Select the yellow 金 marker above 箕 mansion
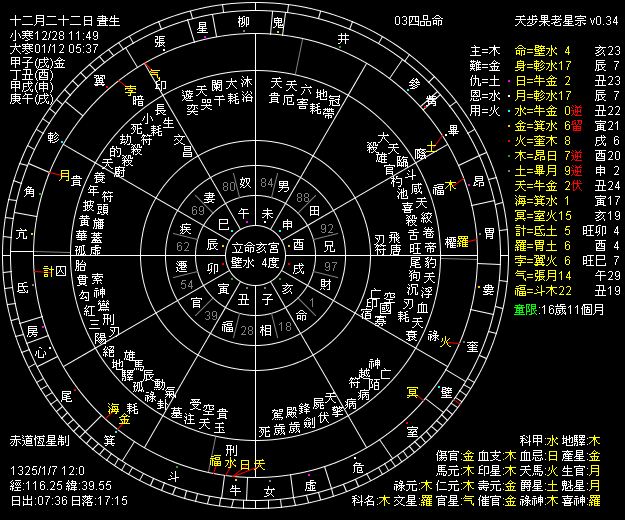This screenshot has height=520, width=625. pos(124,420)
